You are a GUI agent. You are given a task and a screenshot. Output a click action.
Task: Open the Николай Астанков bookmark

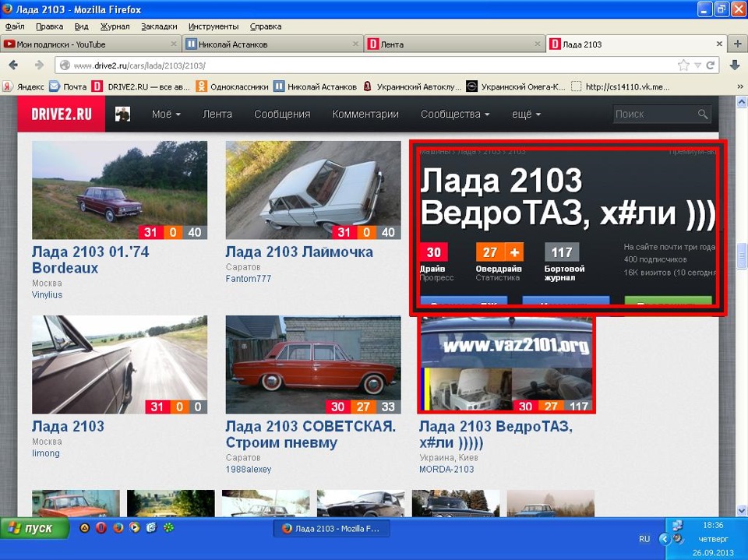[x=316, y=86]
